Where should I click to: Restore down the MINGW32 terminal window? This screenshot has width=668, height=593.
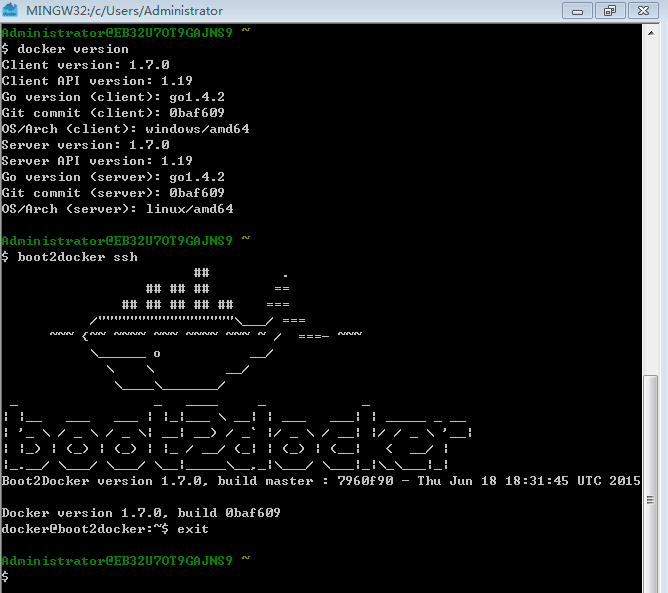[x=610, y=11]
